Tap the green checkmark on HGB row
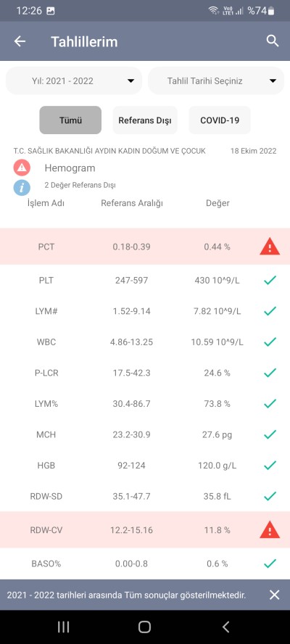The width and height of the screenshot is (290, 644). pos(270,466)
